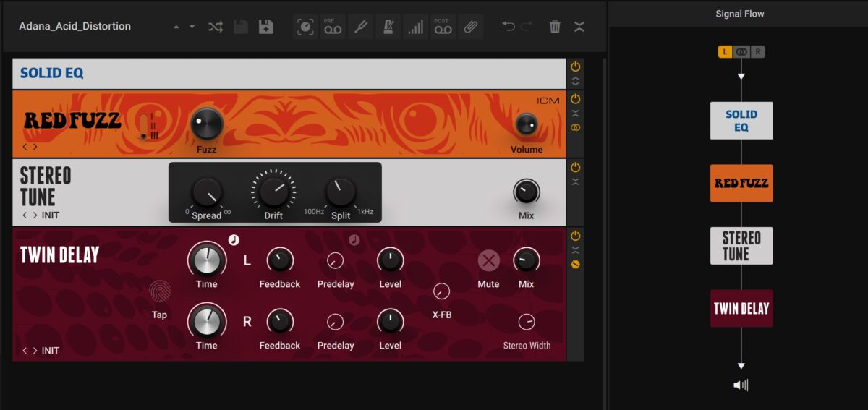Select next Twin Delay preset arrow
The height and width of the screenshot is (410, 868).
[35, 351]
